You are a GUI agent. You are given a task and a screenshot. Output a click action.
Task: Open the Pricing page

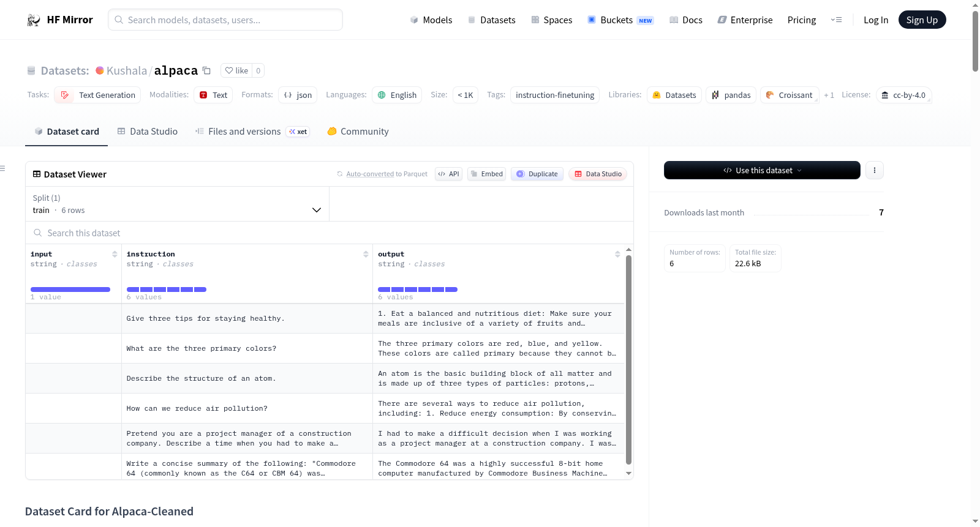coord(802,20)
